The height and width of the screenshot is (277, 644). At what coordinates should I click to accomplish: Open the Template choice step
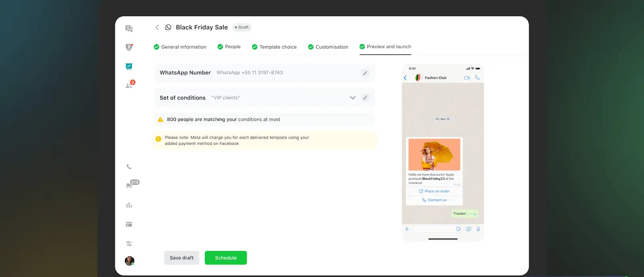(x=274, y=47)
